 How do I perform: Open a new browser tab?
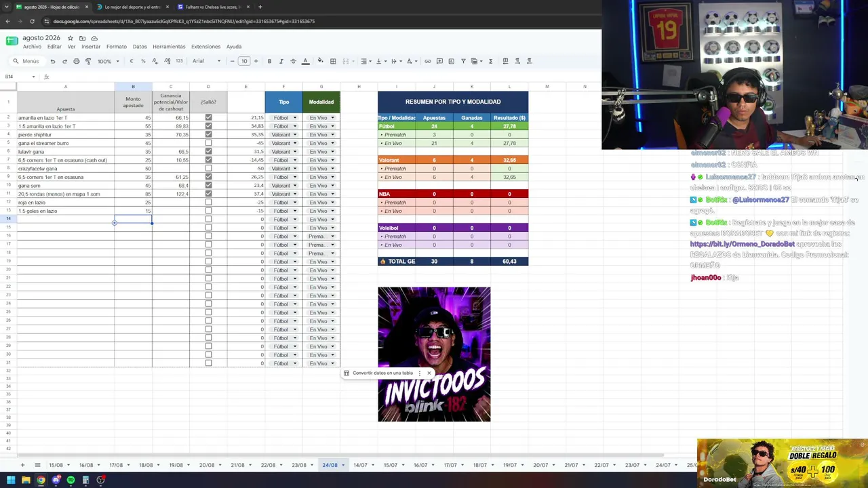click(x=260, y=7)
